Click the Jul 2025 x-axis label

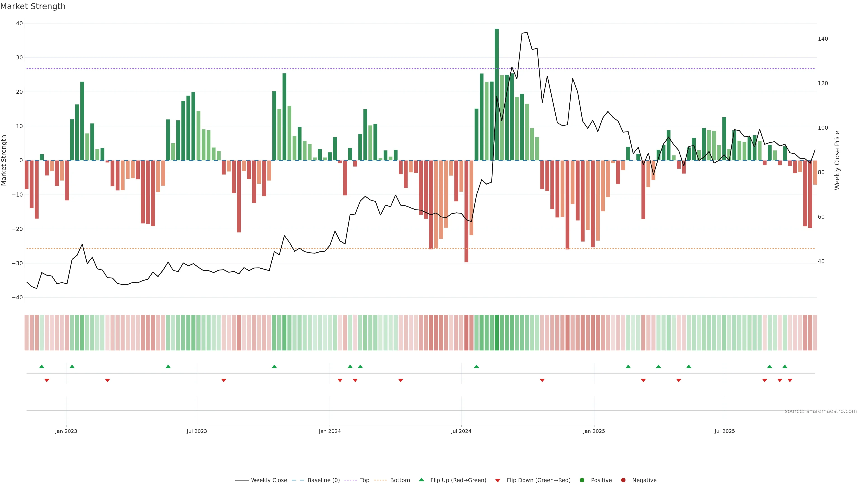point(724,431)
